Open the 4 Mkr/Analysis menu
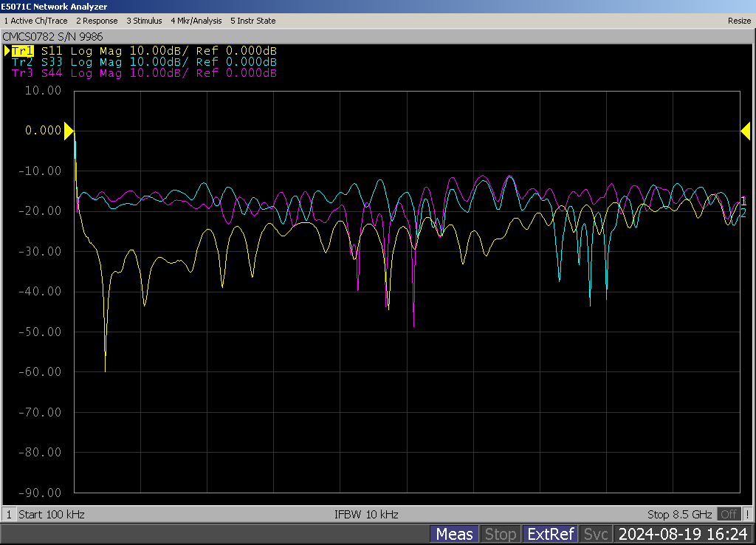The height and width of the screenshot is (545, 756). [x=196, y=21]
